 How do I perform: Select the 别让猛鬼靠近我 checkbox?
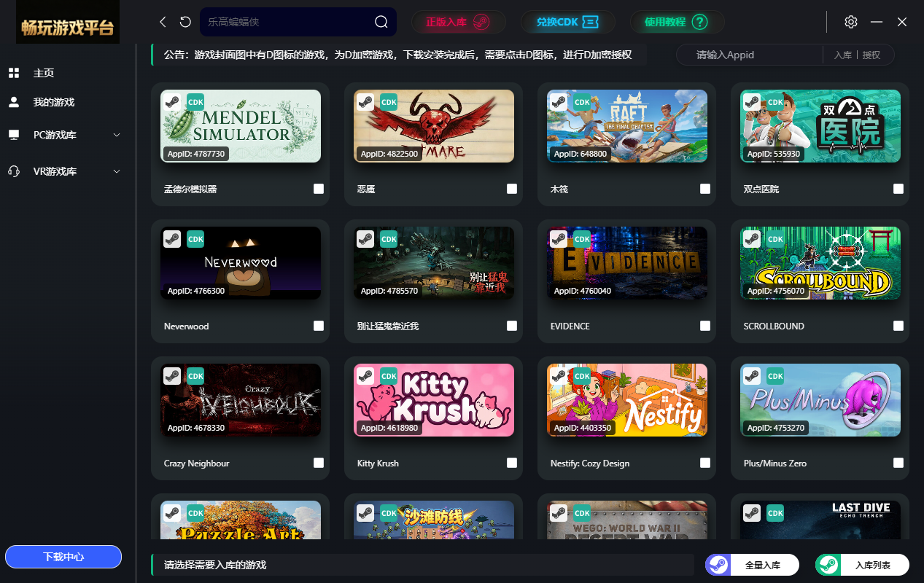[512, 326]
